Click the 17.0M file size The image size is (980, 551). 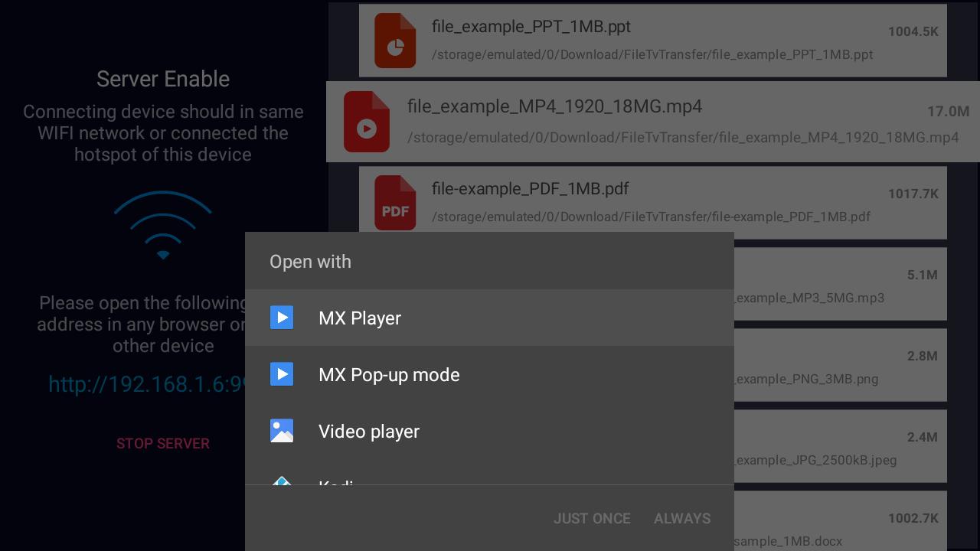(x=948, y=112)
